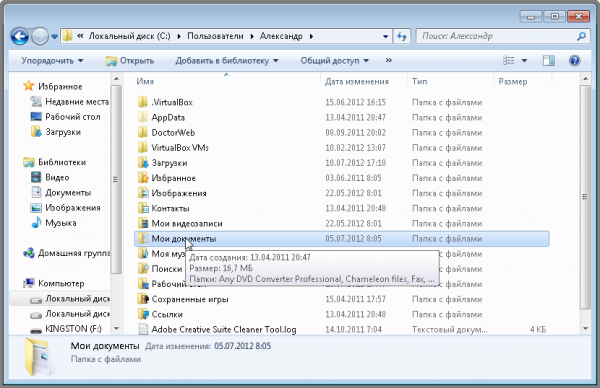Click the 'Музыка' library note icon
The height and width of the screenshot is (388, 600).
click(x=36, y=222)
